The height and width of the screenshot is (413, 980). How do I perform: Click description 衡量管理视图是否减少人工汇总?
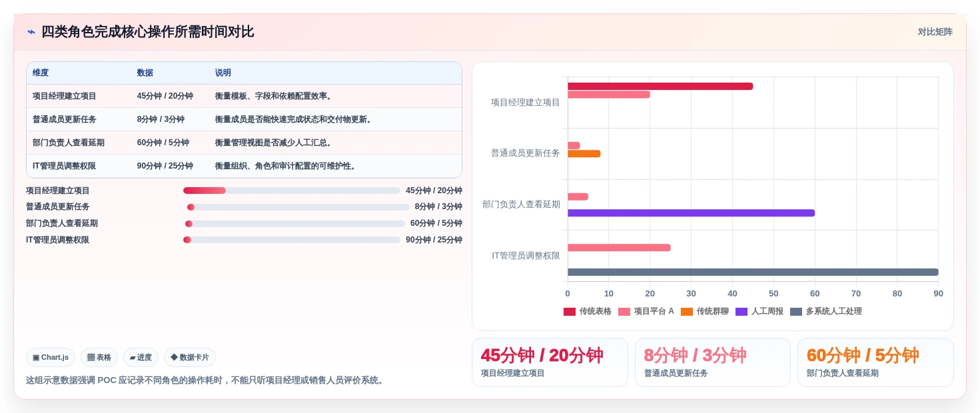(274, 143)
